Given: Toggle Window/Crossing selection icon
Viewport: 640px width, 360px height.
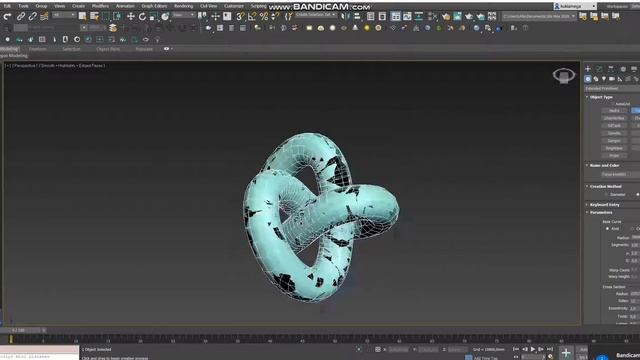Looking at the screenshot, I should coord(117,16).
